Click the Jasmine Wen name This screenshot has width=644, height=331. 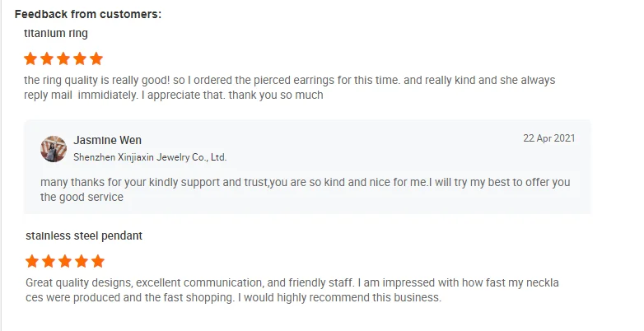107,140
